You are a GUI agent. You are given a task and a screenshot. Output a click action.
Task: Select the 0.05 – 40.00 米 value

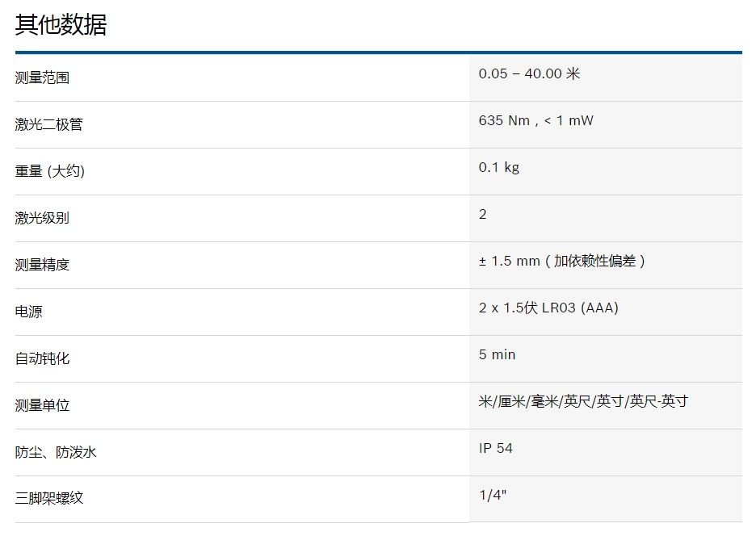click(529, 73)
